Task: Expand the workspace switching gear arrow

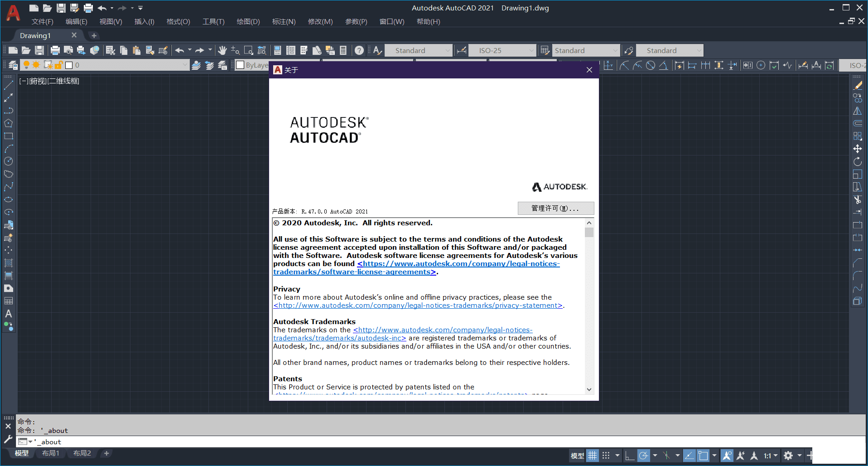Action: pyautogui.click(x=800, y=456)
